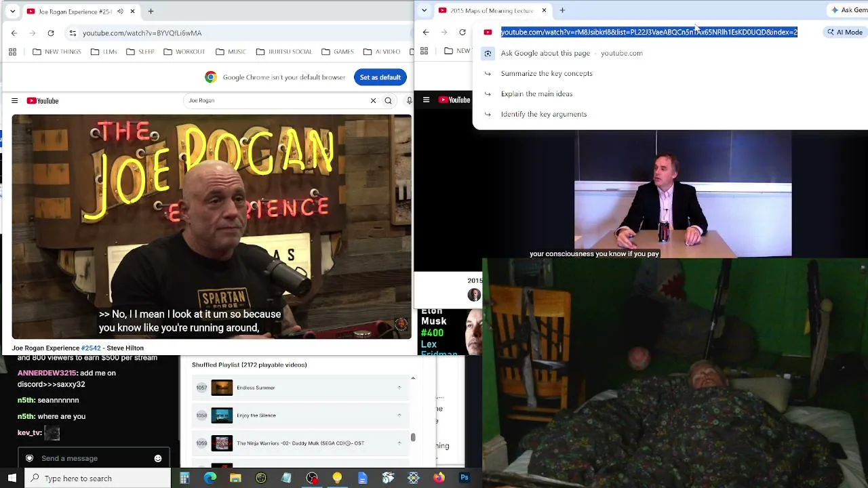The height and width of the screenshot is (488, 868).
Task: Move Endless Summer up using its arrow
Action: [x=399, y=388]
